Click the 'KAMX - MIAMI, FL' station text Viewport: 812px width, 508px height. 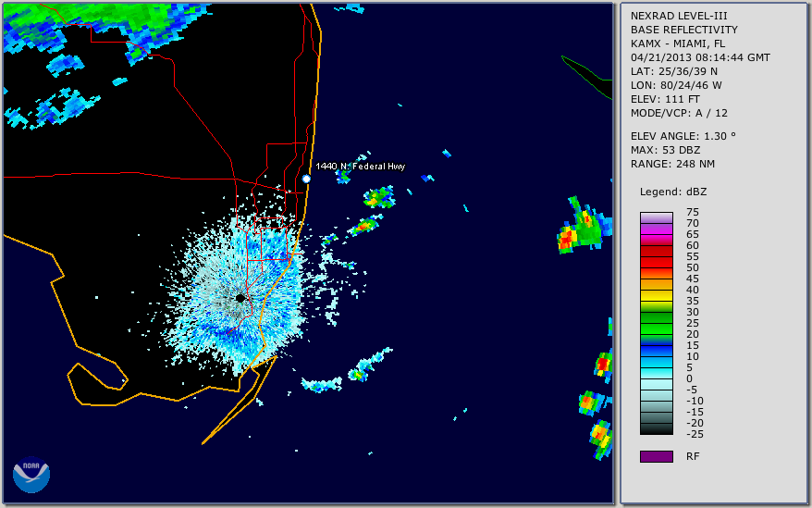tap(678, 43)
